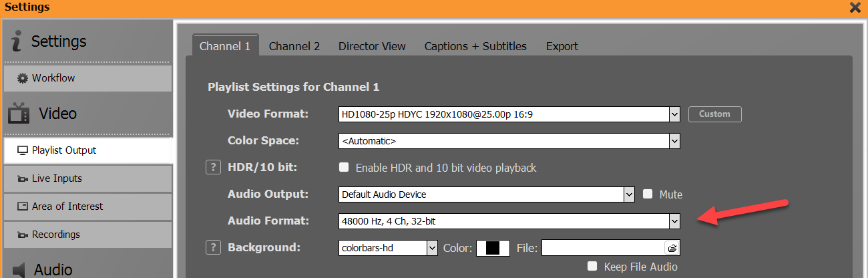
Task: Open the Export tab
Action: point(562,46)
